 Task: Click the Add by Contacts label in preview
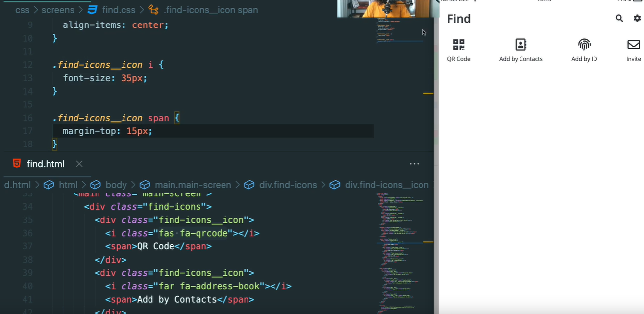pyautogui.click(x=521, y=59)
